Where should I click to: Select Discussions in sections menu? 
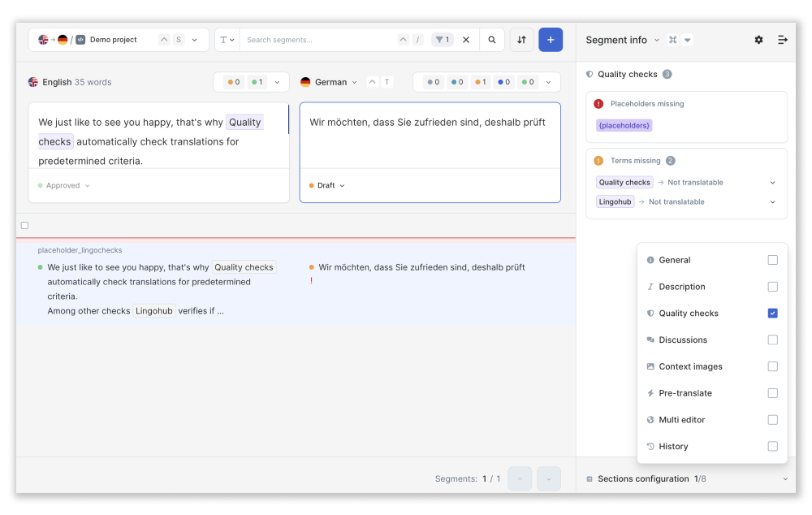pyautogui.click(x=683, y=340)
